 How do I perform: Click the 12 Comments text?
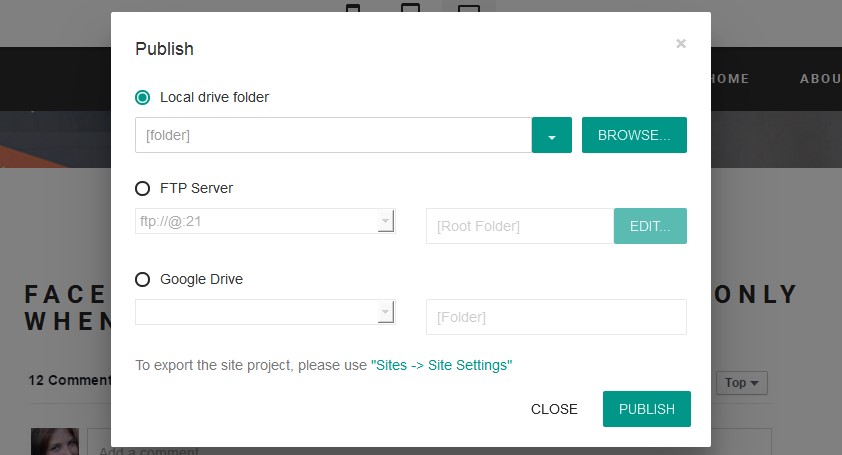click(70, 380)
